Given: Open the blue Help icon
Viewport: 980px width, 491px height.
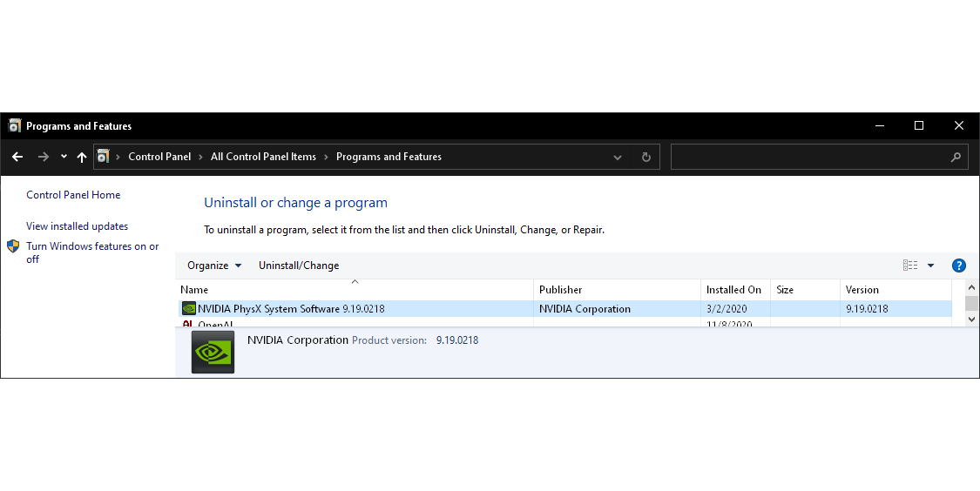Looking at the screenshot, I should pos(959,266).
